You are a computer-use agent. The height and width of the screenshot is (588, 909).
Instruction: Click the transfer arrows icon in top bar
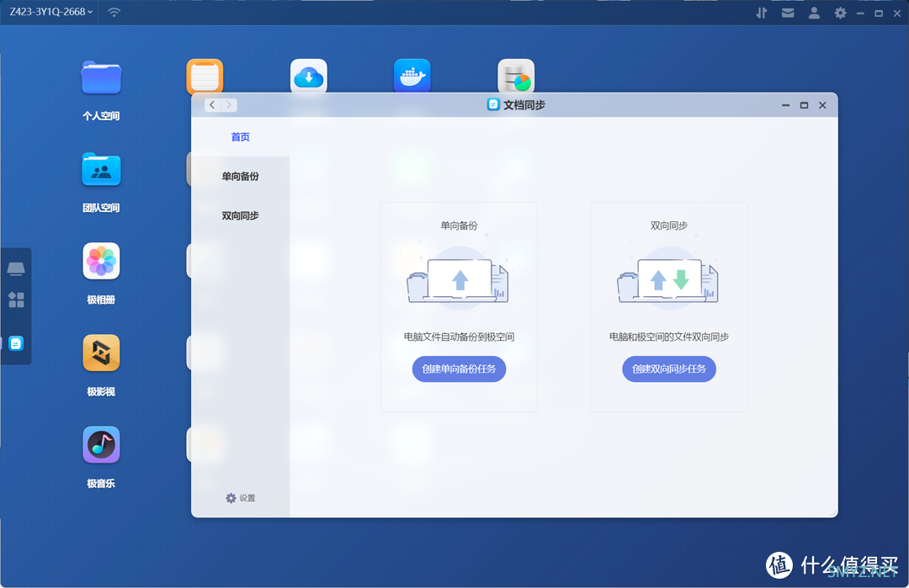pos(761,13)
